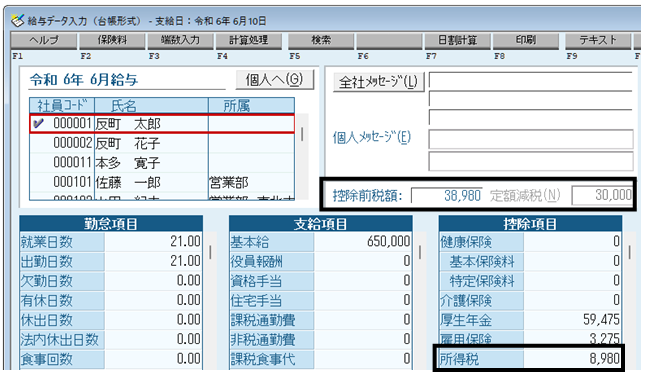Open 保険料 F2 function button
Screen dimensions: 650x378
(x=112, y=41)
